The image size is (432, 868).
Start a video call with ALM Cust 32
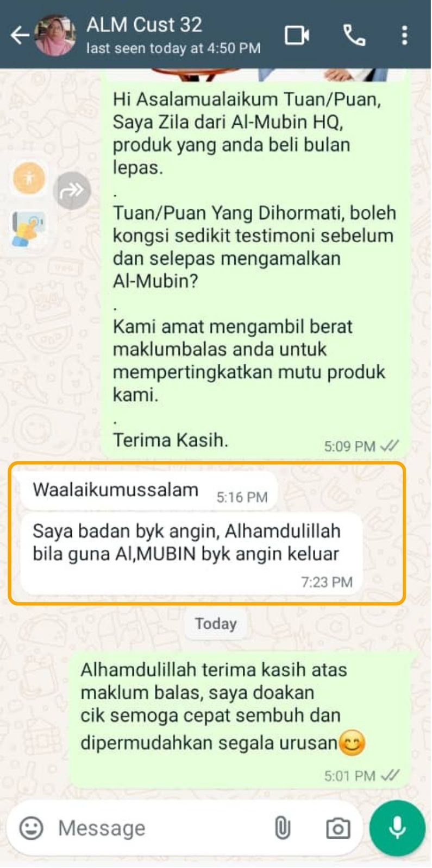coord(297,36)
